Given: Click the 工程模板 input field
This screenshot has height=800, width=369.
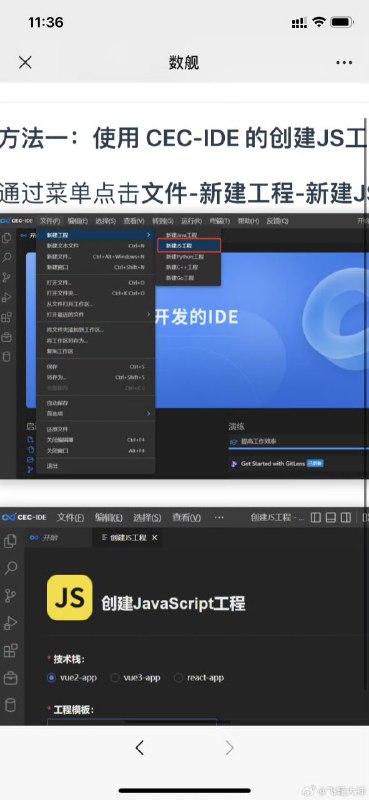Looking at the screenshot, I should click(x=132, y=721).
